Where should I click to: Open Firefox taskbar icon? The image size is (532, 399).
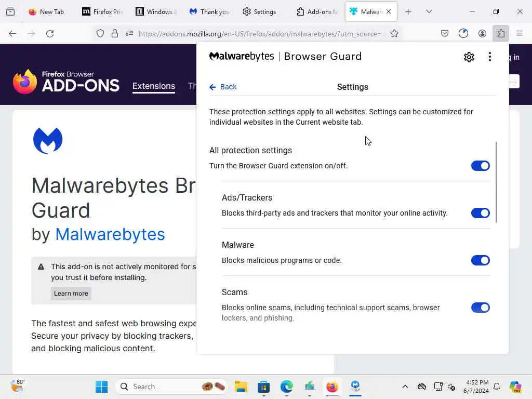coord(332,387)
